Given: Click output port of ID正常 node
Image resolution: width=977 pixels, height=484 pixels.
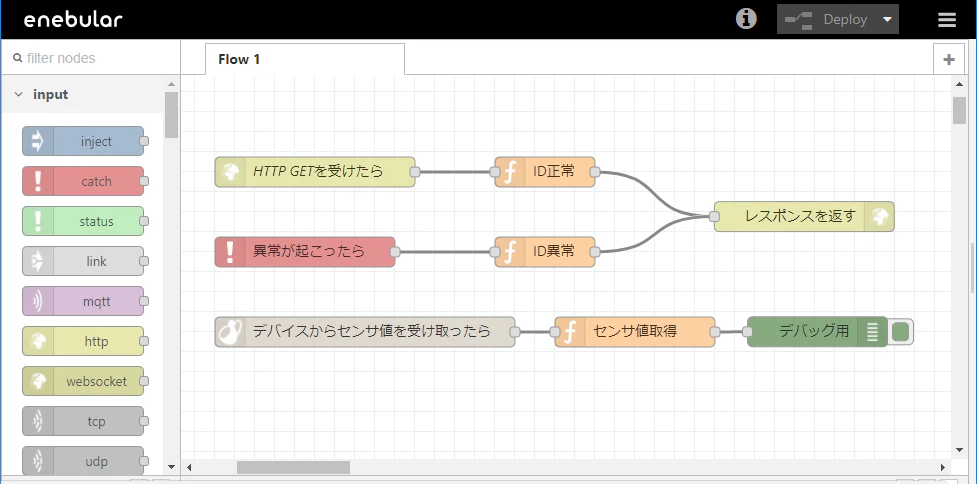Looking at the screenshot, I should tap(595, 173).
